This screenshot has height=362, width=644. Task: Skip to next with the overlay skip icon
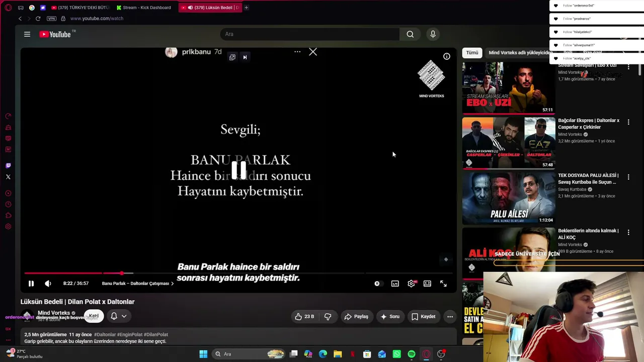[x=245, y=57]
